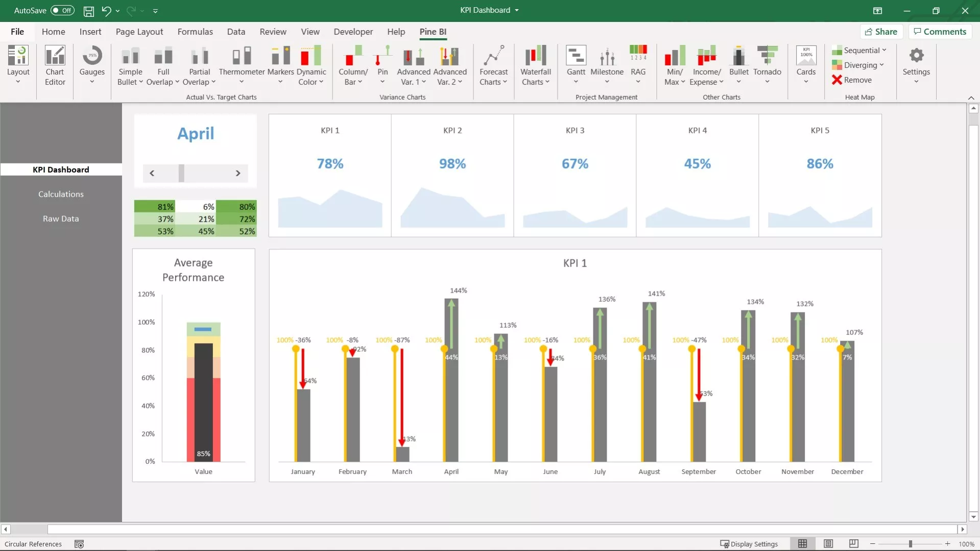Click the zoom slider handle
This screenshot has height=551, width=980.
click(x=910, y=544)
